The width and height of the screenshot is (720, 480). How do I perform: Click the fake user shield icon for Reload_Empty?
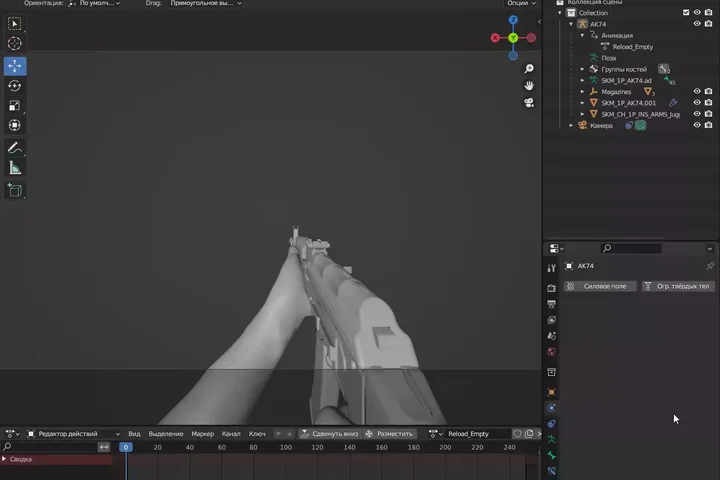(x=518, y=434)
